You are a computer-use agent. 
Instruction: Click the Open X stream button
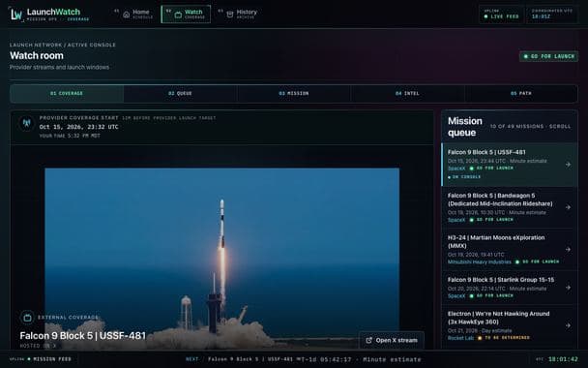tap(392, 340)
